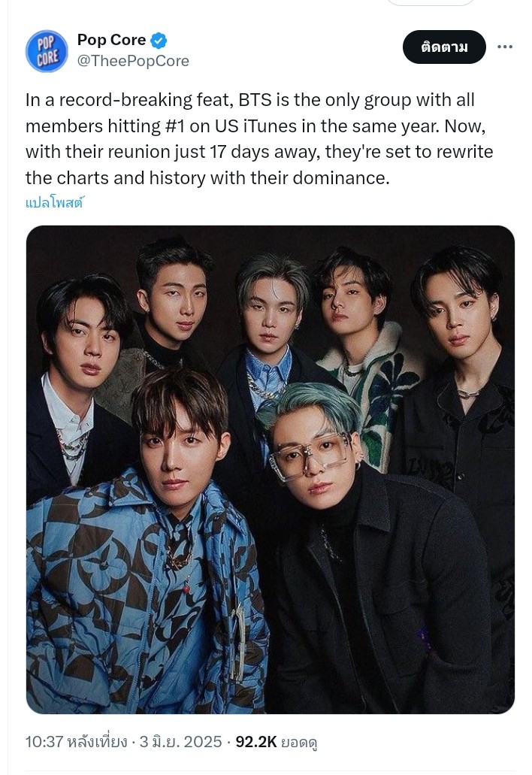Click the word BTS in the post text
Image resolution: width=532 pixels, height=775 pixels.
coord(255,100)
